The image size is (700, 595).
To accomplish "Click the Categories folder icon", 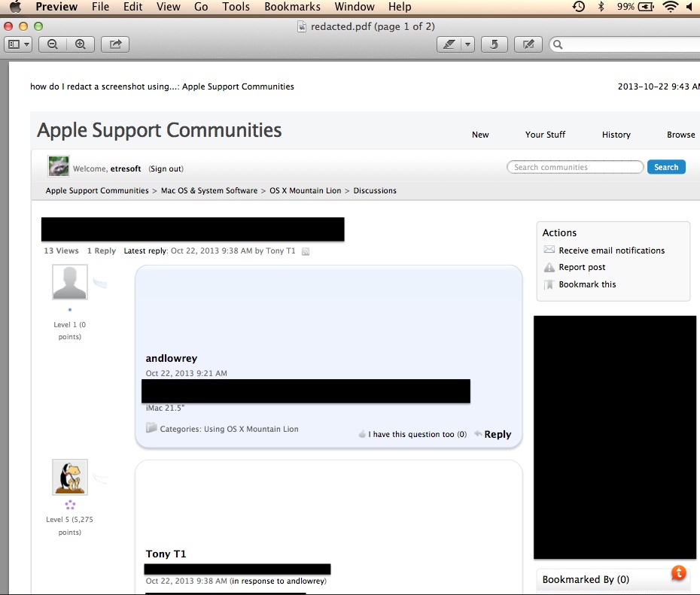I will pyautogui.click(x=151, y=428).
